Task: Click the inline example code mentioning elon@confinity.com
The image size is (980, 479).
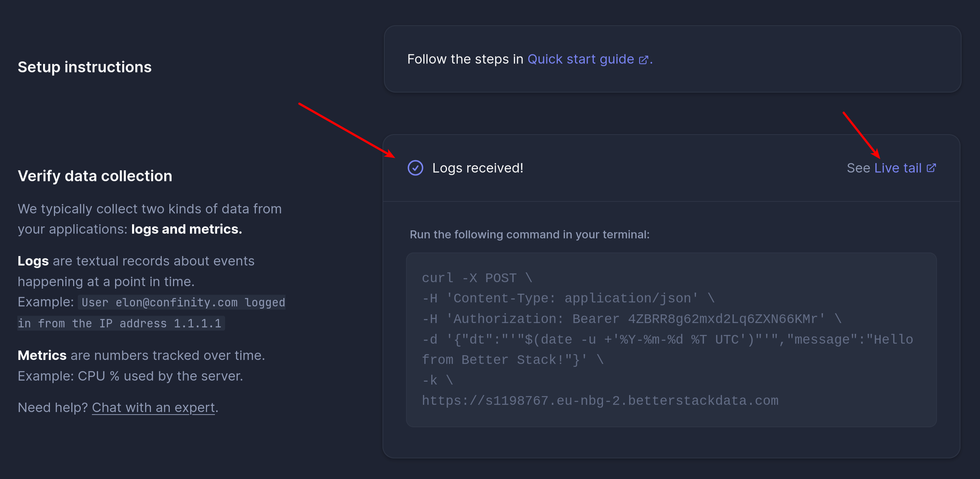Action: [183, 302]
